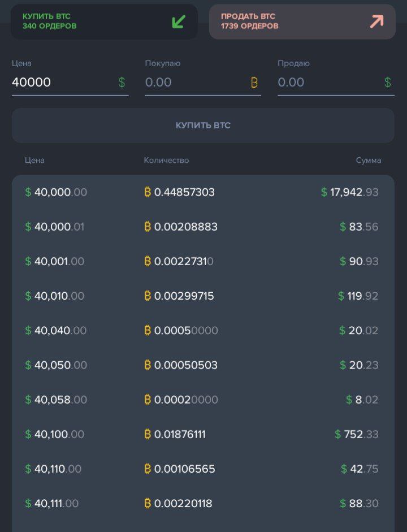
Task: Click the large Купить BTC button
Action: pyautogui.click(x=203, y=126)
